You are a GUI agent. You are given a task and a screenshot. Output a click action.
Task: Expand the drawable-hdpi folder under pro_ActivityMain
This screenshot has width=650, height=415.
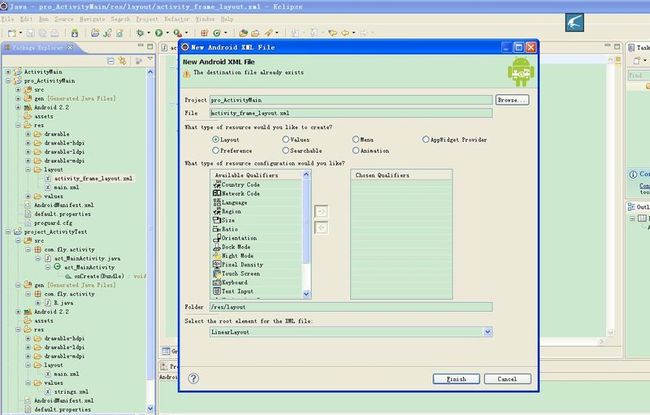(28, 143)
